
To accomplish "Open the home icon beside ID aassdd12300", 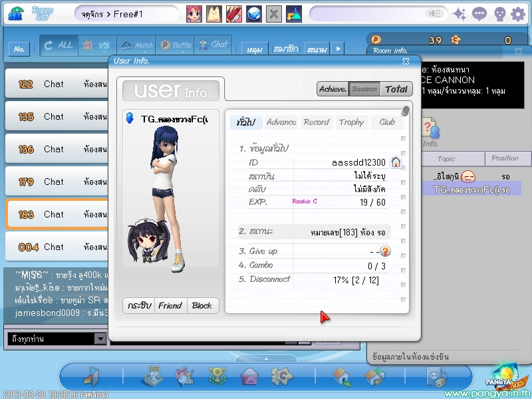I will (396, 162).
